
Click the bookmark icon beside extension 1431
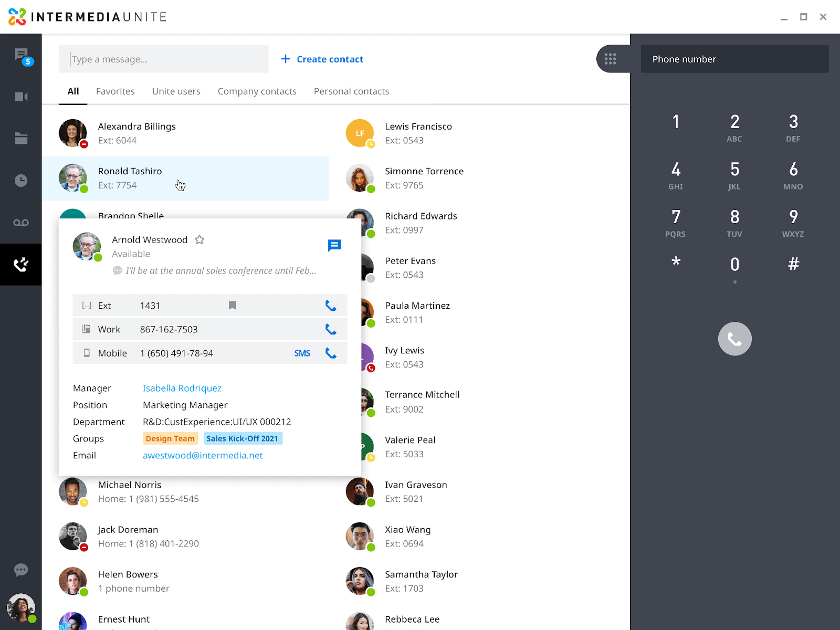point(232,305)
